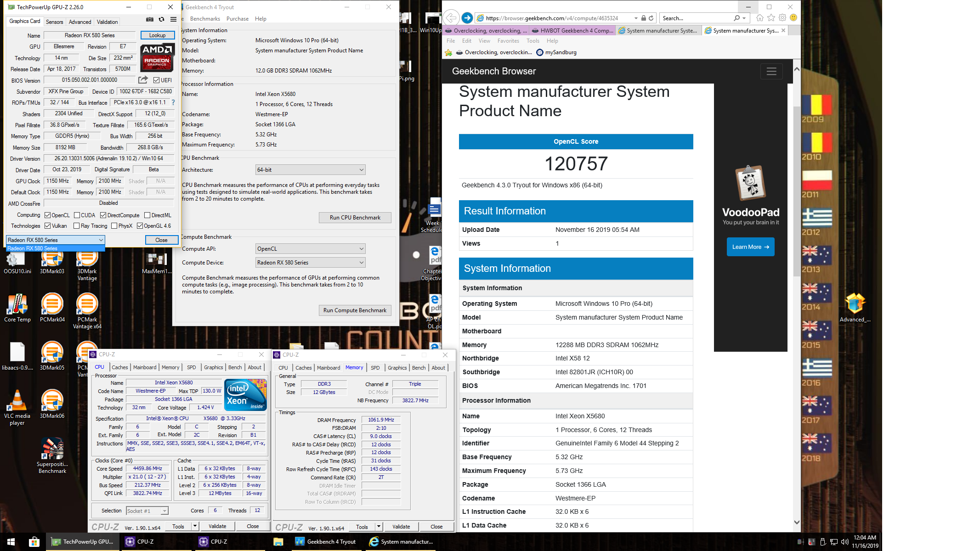Viewport: 980px width, 551px height.
Task: Click the smiley feedback icon in browser
Action: pyautogui.click(x=793, y=18)
